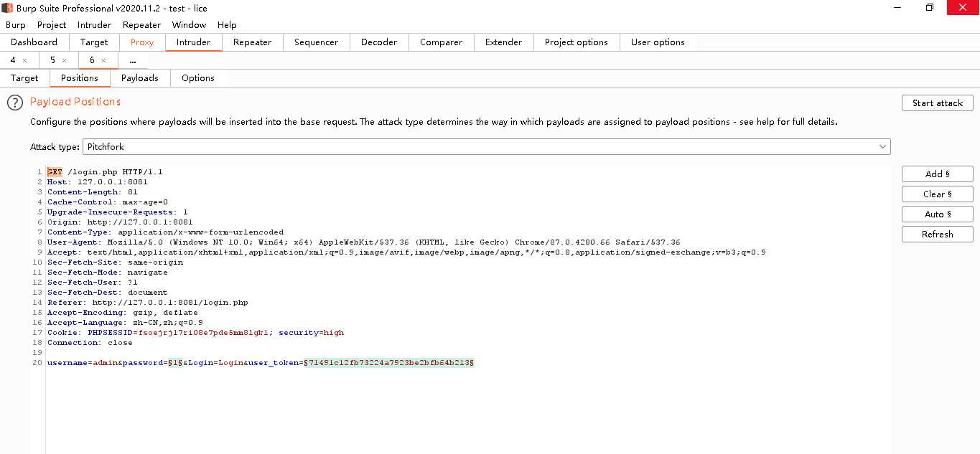Switch to the Proxy tab
Screen dimensions: 980x454
[x=142, y=42]
